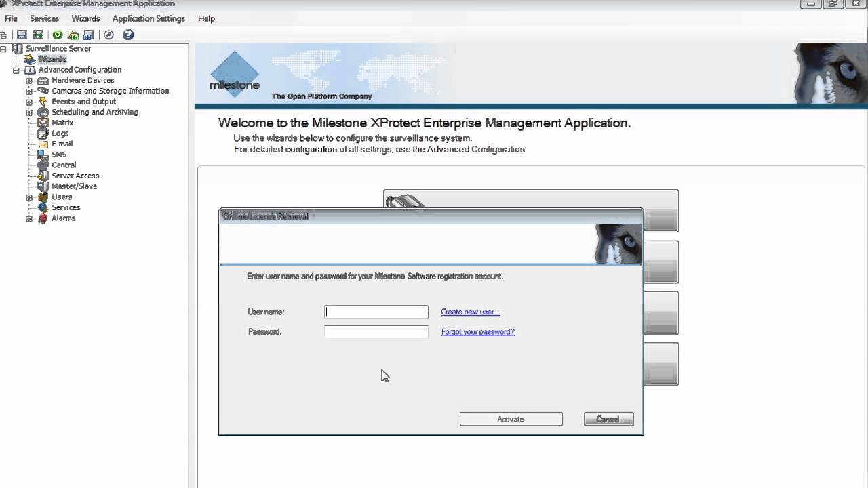Click the Alarms red siren icon

pyautogui.click(x=43, y=218)
